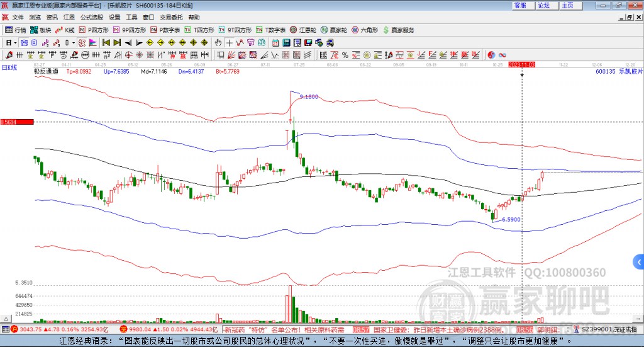Click the 2023-11-03 date marker
The image size is (644, 347).
point(521,65)
